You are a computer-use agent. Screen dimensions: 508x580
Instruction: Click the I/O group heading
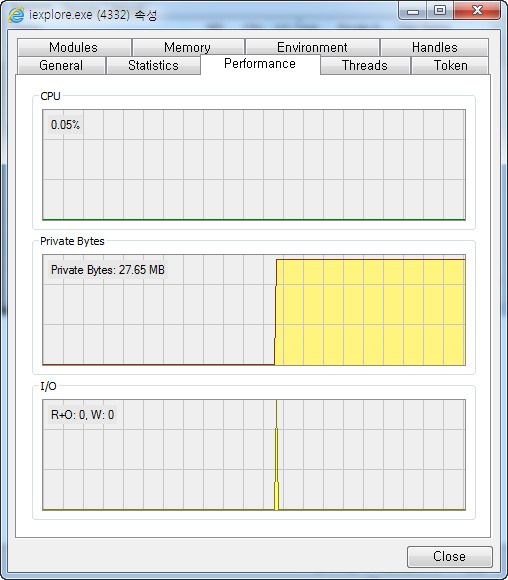click(48, 386)
